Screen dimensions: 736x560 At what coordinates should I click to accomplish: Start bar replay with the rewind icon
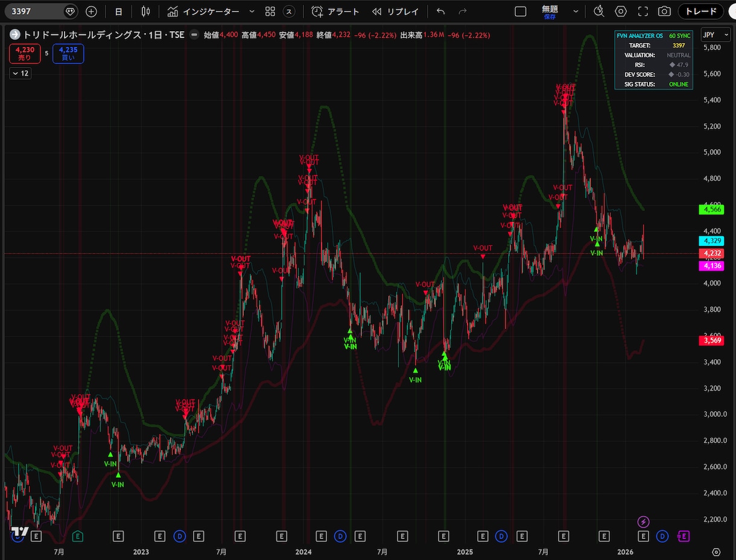point(377,11)
